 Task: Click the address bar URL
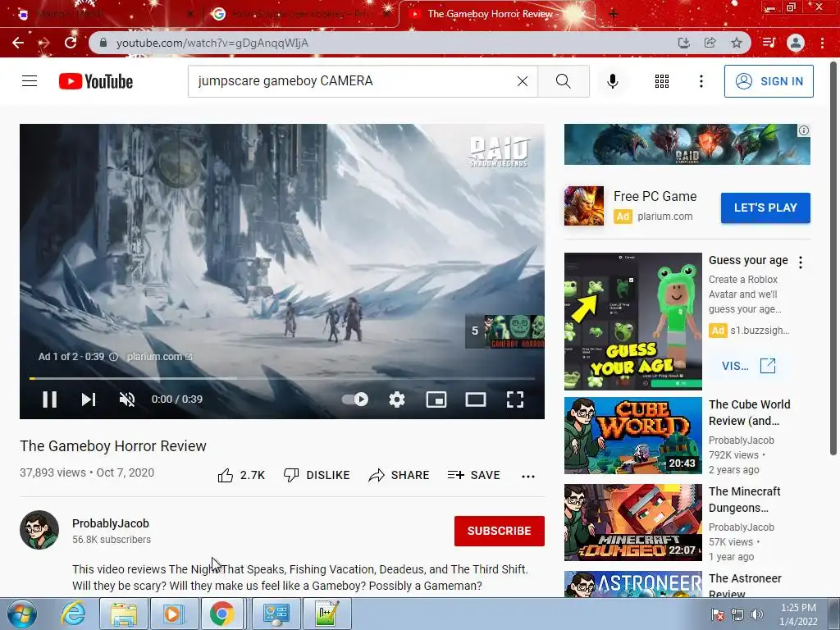point(212,43)
